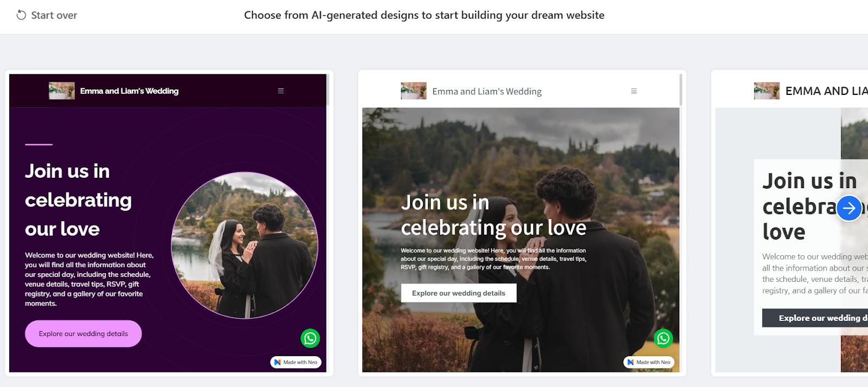Click Emma and Liam's Wedding title in purple design
Image resolution: width=868 pixels, height=387 pixels.
129,91
